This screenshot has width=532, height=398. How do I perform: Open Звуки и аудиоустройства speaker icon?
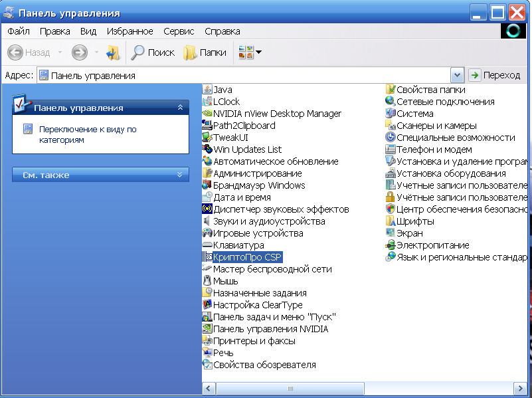207,221
